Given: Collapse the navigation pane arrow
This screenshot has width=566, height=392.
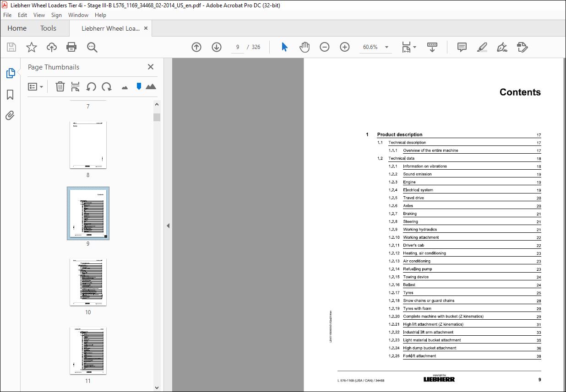Looking at the screenshot, I should click(x=168, y=226).
